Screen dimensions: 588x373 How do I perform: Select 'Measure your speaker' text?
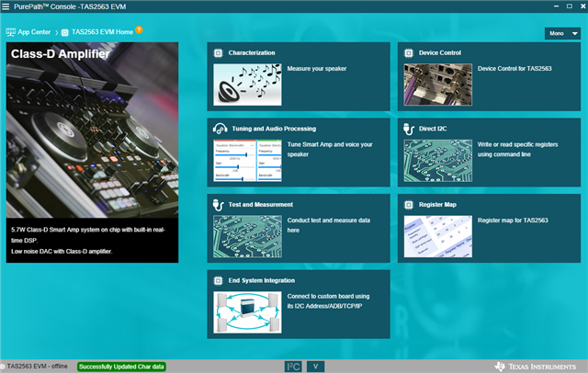(317, 69)
